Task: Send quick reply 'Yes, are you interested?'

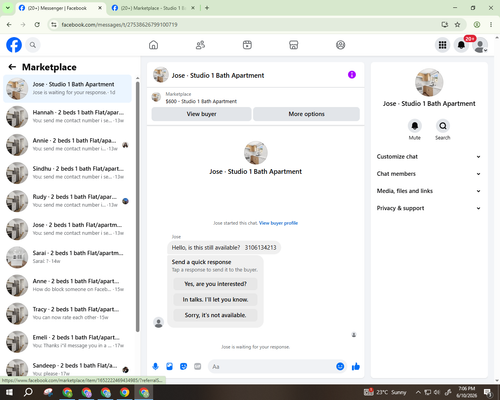Action: click(215, 284)
